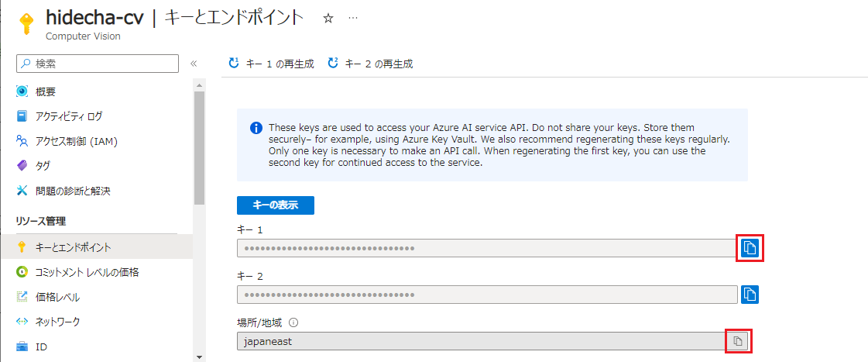Click info icon next to 場所/地域
Image resolution: width=868 pixels, height=362 pixels.
coord(294,322)
